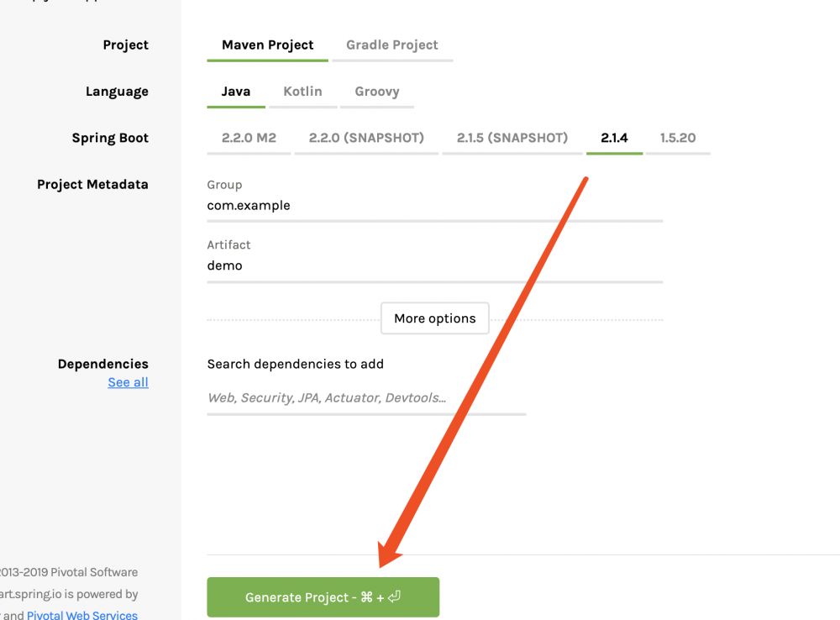The height and width of the screenshot is (620, 840).
Task: Pick Spring Boot version 2.1.4
Action: (614, 138)
